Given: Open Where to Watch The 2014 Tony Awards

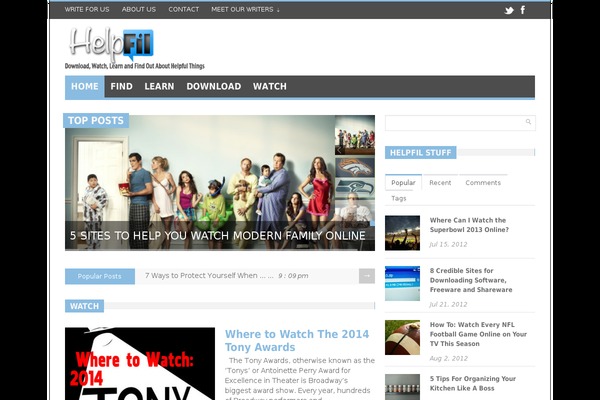Looking at the screenshot, I should pyautogui.click(x=297, y=340).
